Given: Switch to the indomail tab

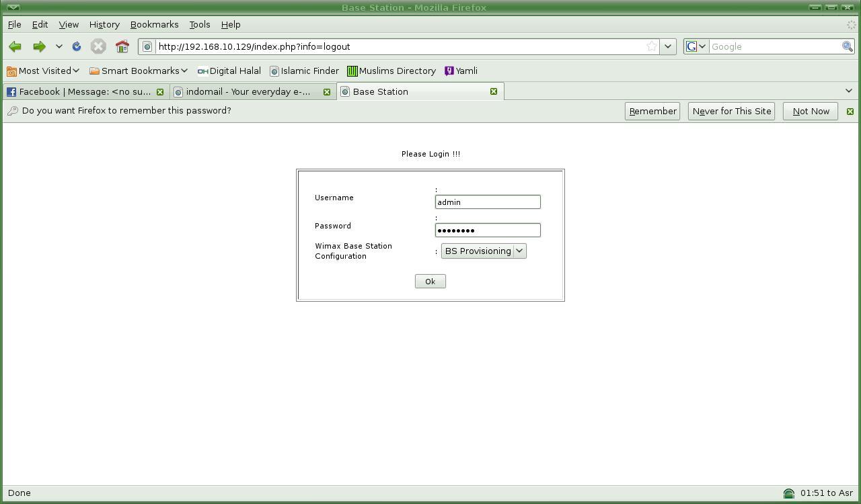Looking at the screenshot, I should 252,91.
